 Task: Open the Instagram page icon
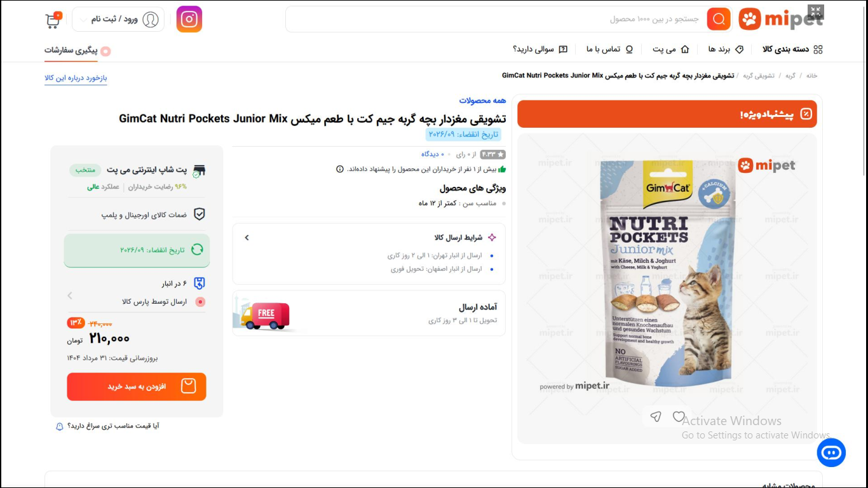(x=189, y=19)
